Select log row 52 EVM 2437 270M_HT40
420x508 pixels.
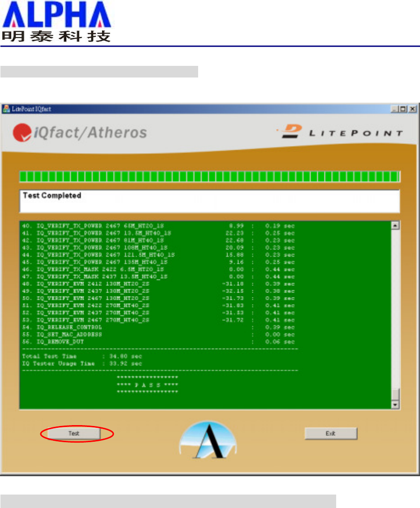pos(158,313)
